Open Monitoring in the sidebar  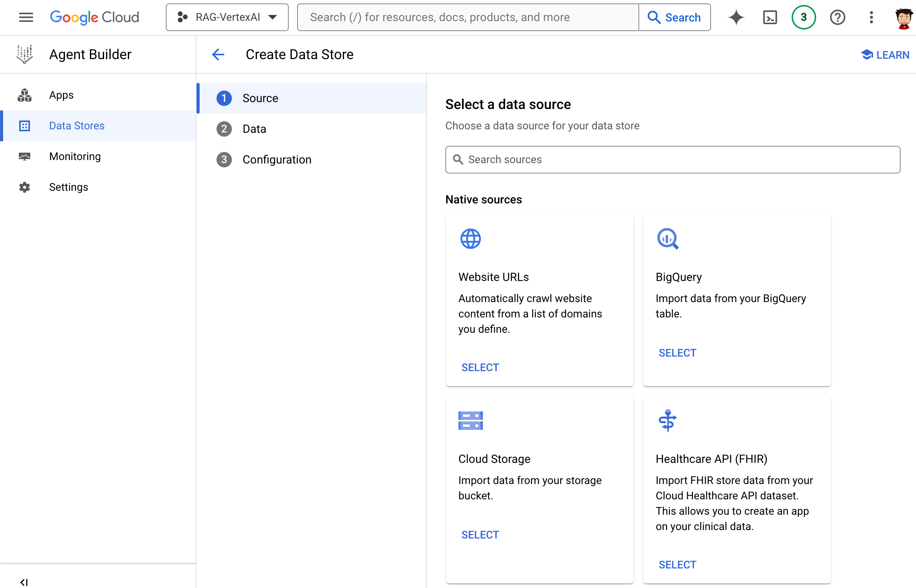point(75,157)
